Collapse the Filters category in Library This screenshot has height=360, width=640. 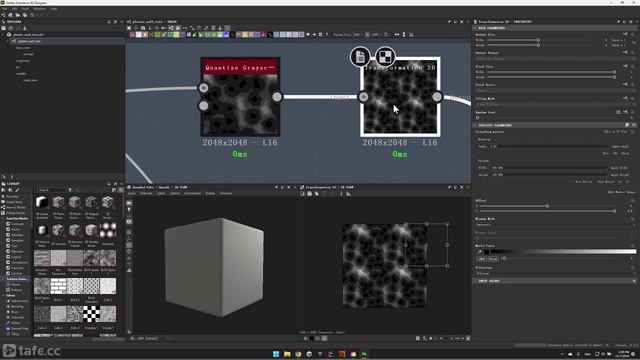point(3,296)
